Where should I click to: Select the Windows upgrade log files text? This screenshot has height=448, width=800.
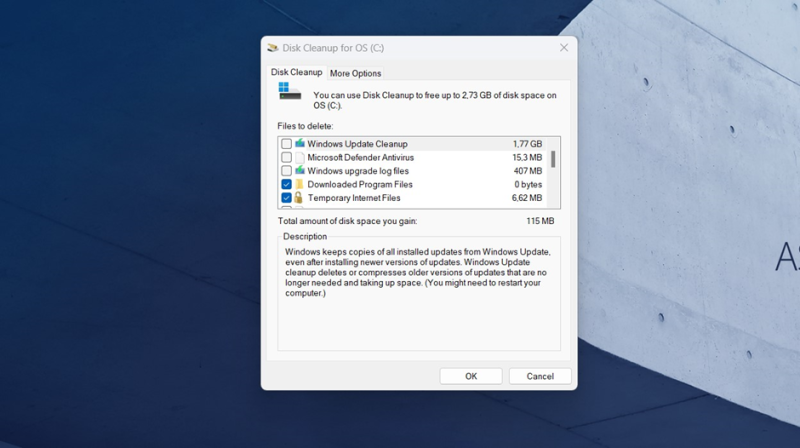click(x=358, y=170)
